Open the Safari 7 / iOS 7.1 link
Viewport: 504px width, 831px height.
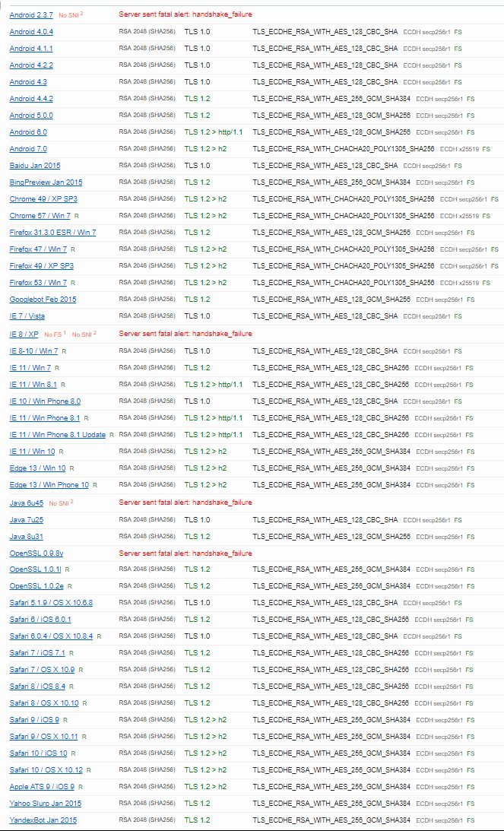pyautogui.click(x=37, y=652)
